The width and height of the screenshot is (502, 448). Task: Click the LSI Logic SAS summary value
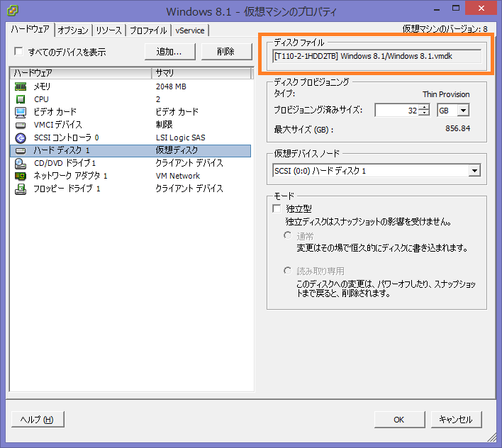tap(181, 138)
